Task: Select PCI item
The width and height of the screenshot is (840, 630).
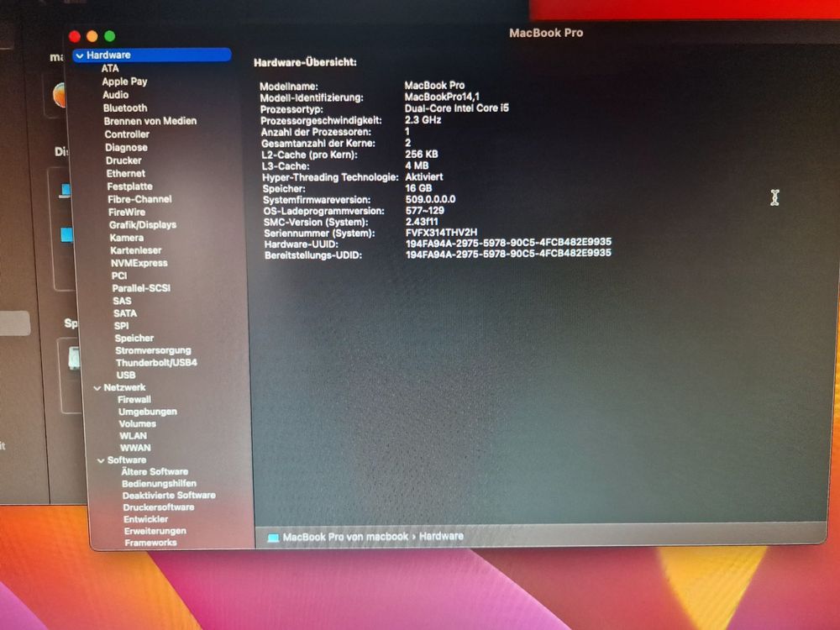Action: 119,276
